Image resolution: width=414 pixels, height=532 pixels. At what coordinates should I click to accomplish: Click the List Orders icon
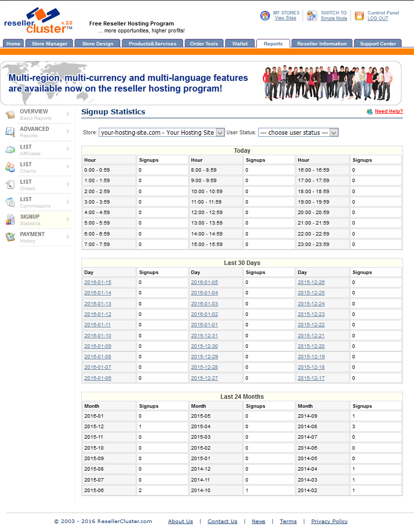coord(10,185)
